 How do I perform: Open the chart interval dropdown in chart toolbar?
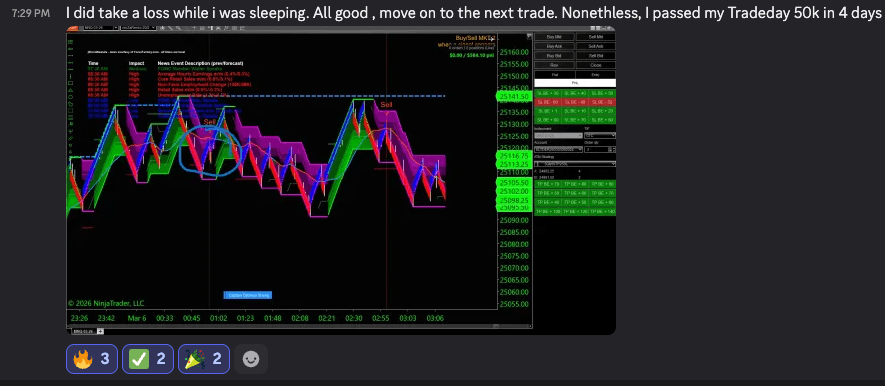(138, 28)
